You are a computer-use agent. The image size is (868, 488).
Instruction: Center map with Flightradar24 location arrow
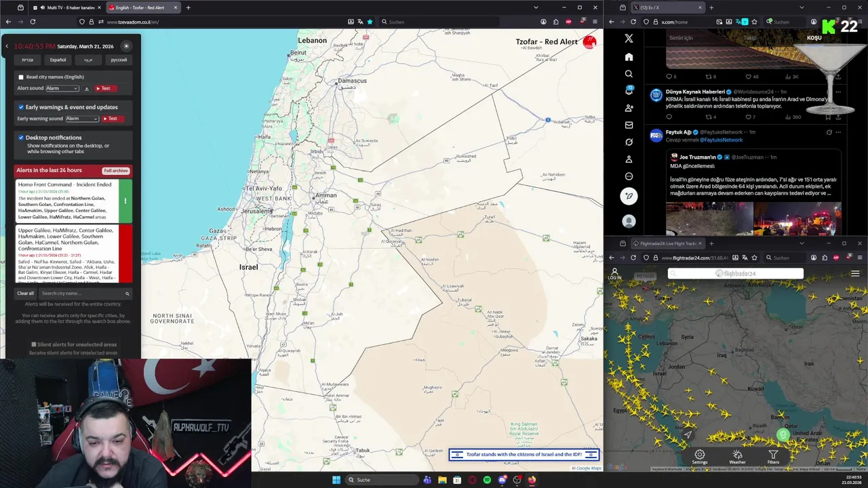pos(687,434)
